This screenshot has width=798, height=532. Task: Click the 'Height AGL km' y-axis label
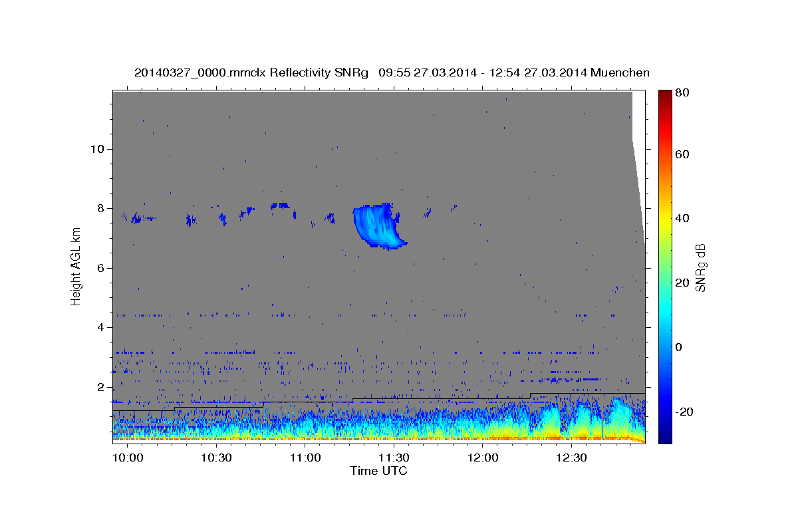(x=76, y=266)
